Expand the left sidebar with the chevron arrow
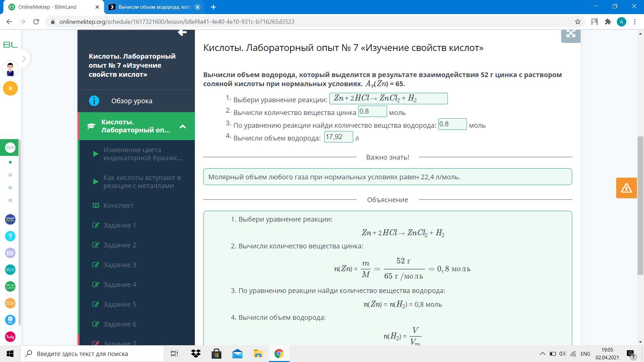 [x=24, y=59]
